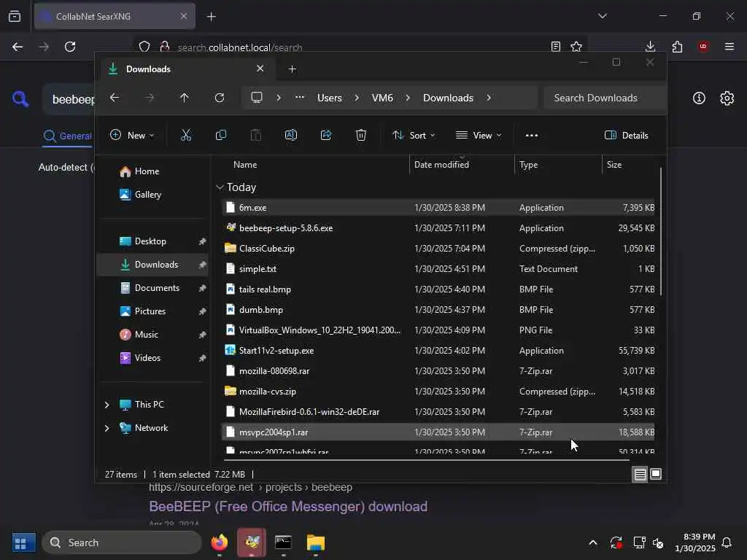The image size is (747, 560).
Task: Select dumb.bmp file
Action: coord(438,309)
